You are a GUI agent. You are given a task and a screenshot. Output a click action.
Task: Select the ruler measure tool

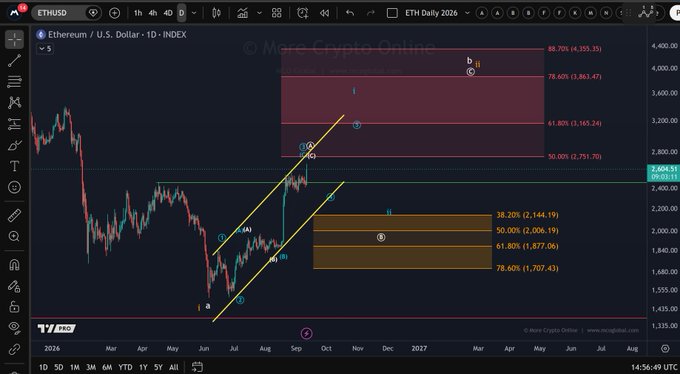tap(14, 215)
